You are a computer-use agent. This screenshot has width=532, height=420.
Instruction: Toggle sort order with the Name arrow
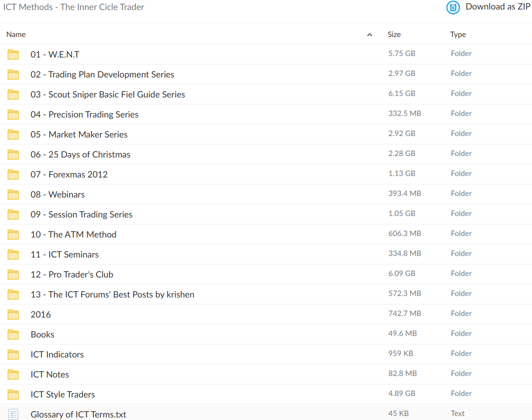370,35
